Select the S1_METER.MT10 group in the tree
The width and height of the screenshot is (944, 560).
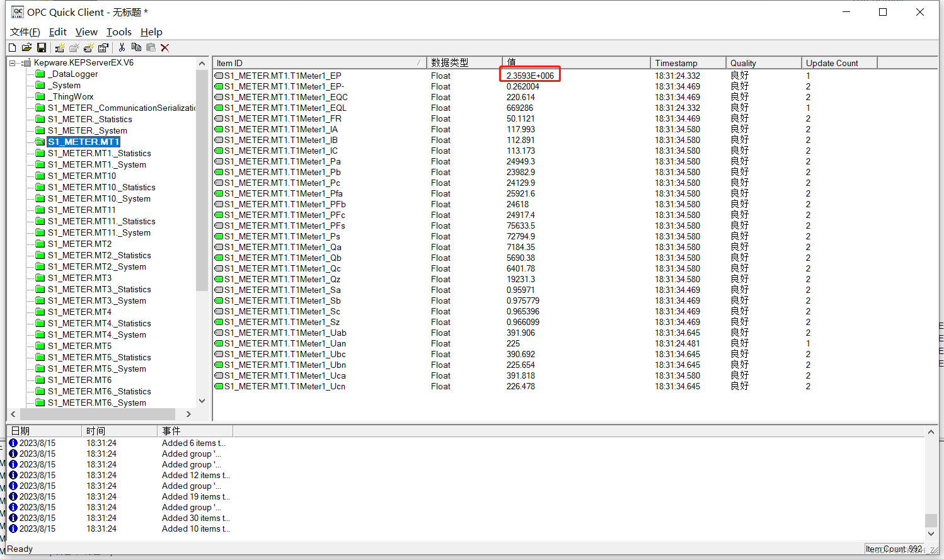click(x=82, y=176)
